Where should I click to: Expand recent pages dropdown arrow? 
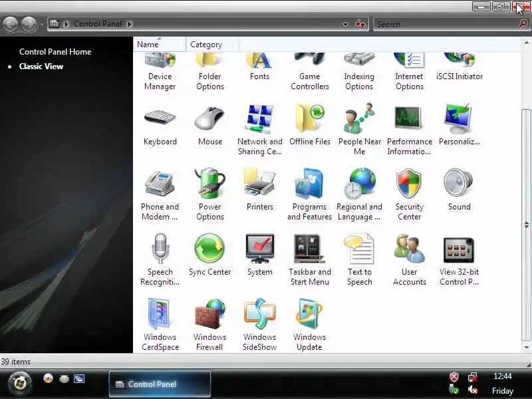(x=42, y=25)
